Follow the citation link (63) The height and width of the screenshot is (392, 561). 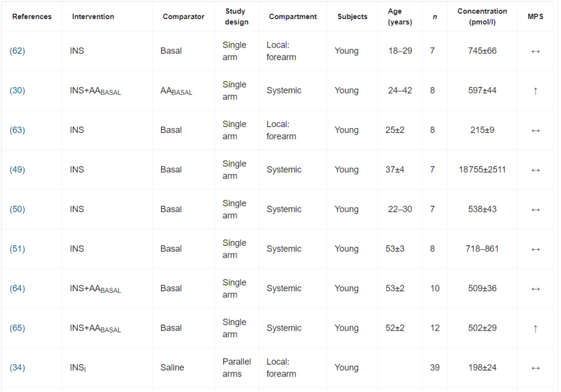coord(18,130)
